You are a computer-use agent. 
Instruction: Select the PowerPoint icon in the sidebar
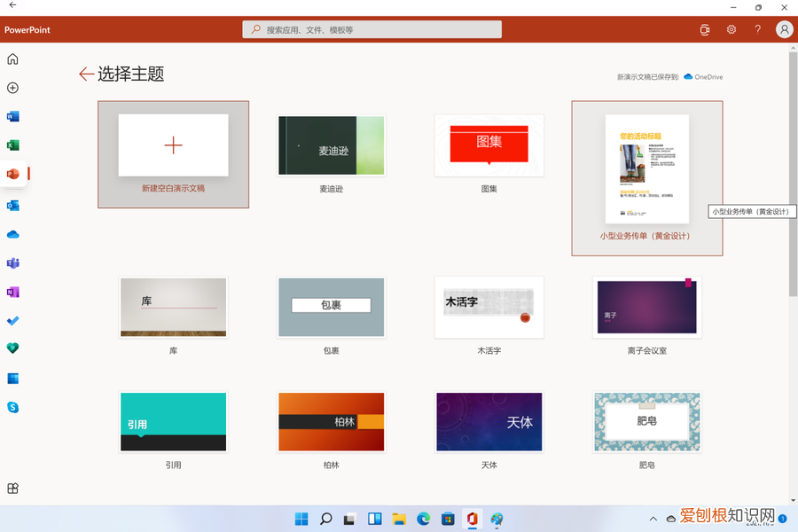[x=12, y=174]
